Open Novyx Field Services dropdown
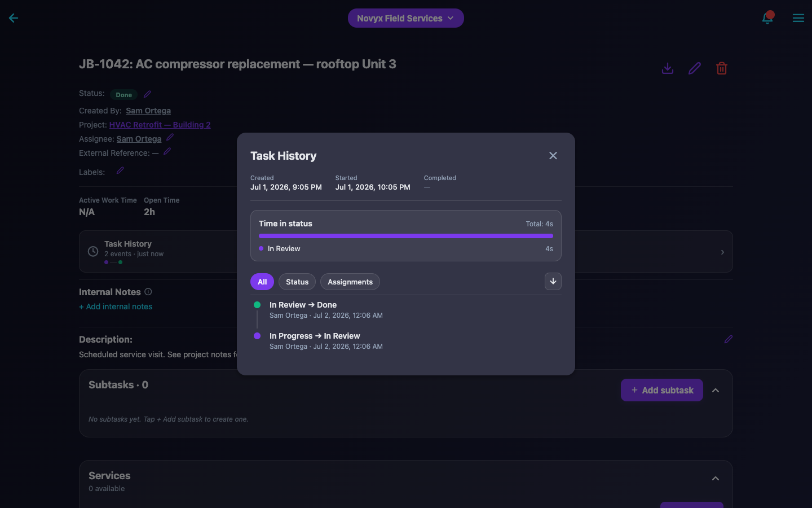 pos(406,18)
